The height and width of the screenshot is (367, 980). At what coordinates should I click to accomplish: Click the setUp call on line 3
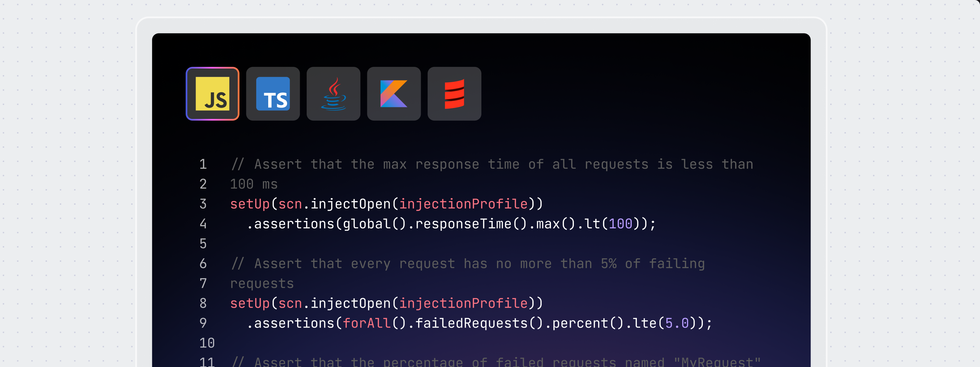[x=386, y=204]
